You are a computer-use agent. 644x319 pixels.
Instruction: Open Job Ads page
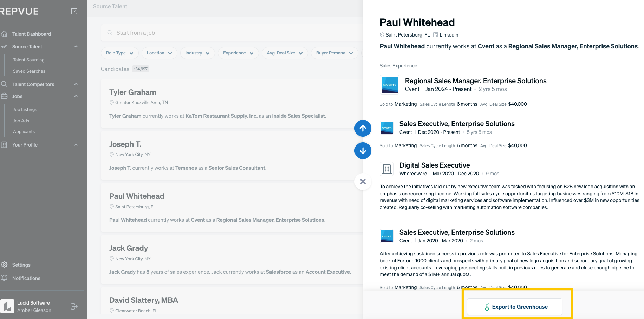[21, 121]
